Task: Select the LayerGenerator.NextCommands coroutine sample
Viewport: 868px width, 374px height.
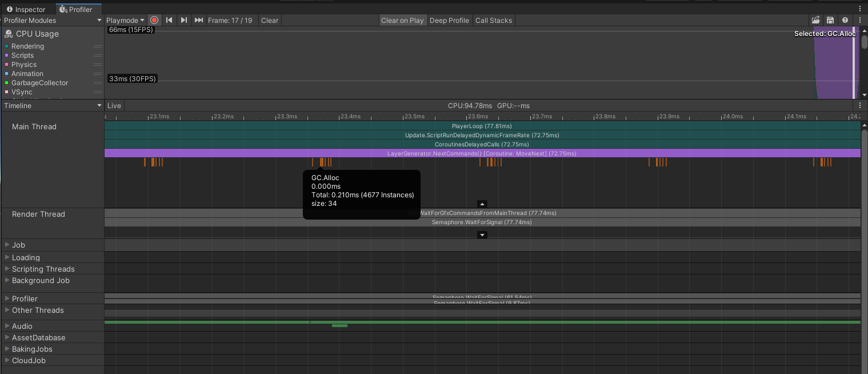Action: pyautogui.click(x=482, y=153)
